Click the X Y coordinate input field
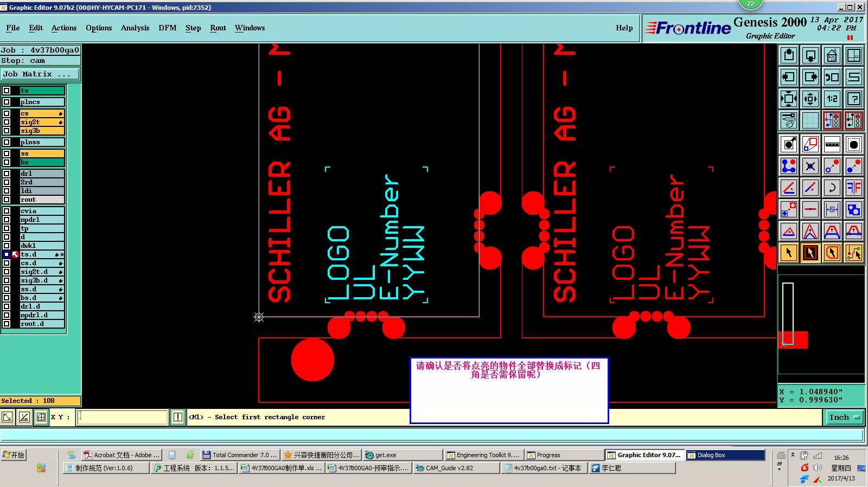The image size is (868, 487). click(122, 417)
